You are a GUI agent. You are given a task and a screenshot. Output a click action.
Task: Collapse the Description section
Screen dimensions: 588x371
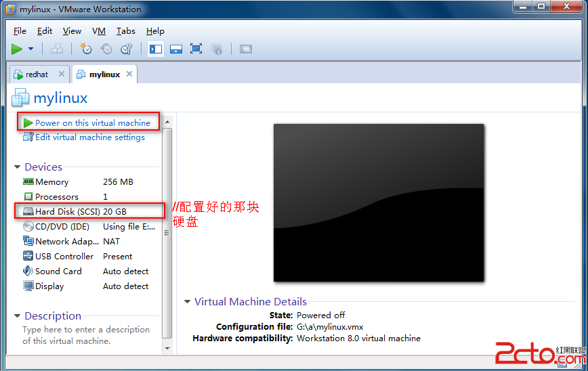17,316
